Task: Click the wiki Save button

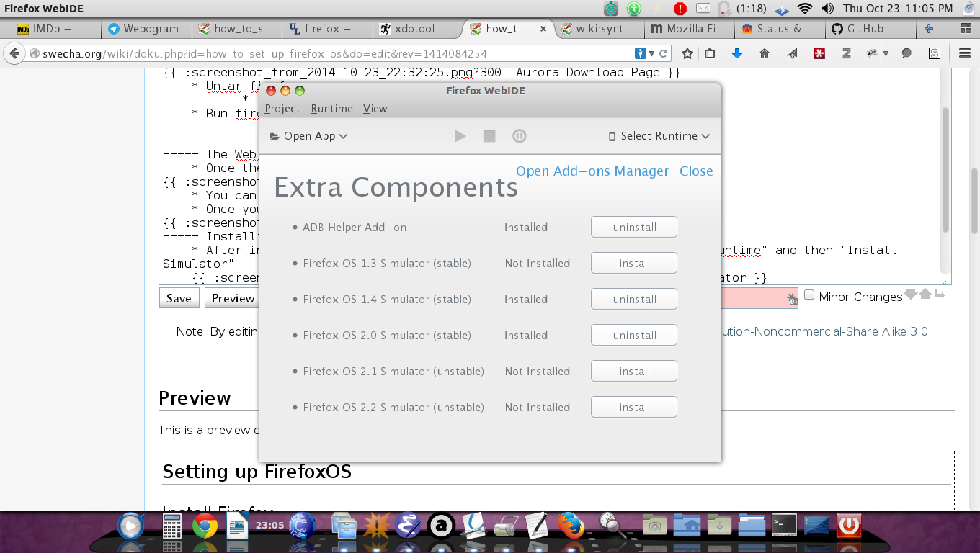Action: pyautogui.click(x=179, y=298)
